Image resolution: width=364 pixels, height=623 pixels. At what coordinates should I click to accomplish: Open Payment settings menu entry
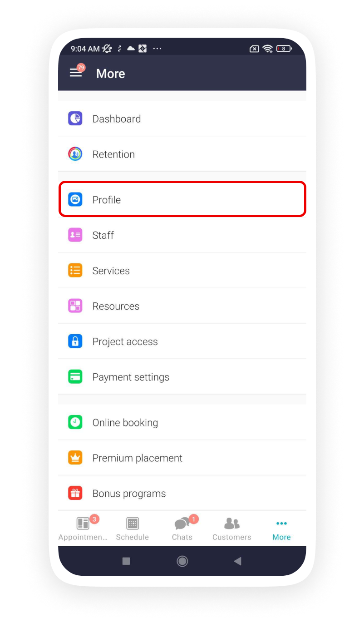point(182,376)
